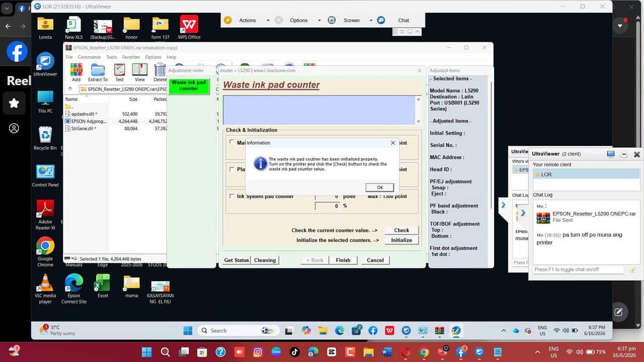Open the Recycle Bin

pos(45,139)
